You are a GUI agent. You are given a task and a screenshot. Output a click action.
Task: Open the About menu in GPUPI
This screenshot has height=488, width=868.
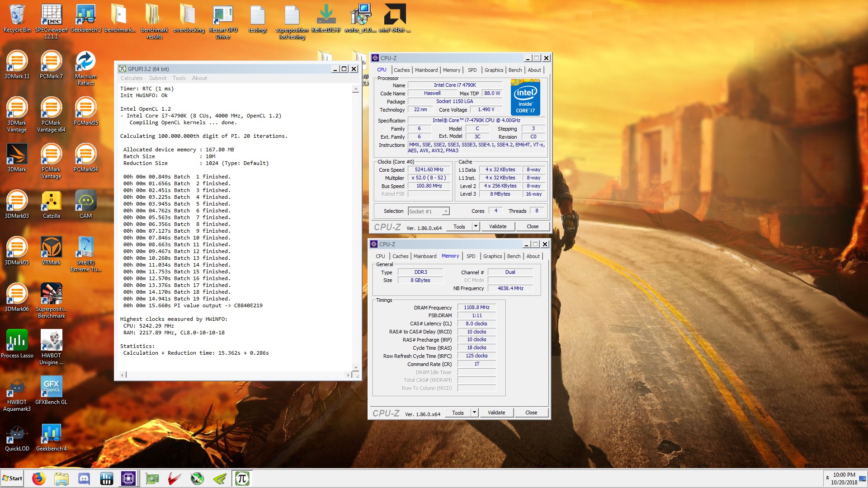[199, 78]
